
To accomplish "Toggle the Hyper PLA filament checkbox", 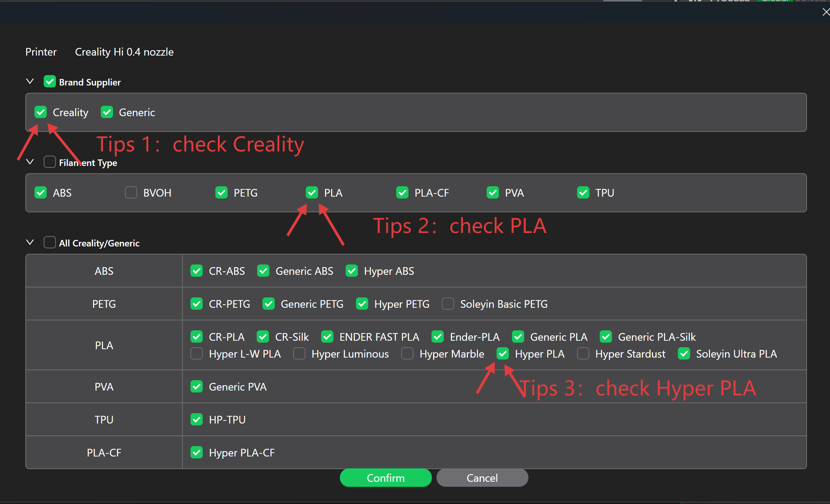I will pos(503,354).
